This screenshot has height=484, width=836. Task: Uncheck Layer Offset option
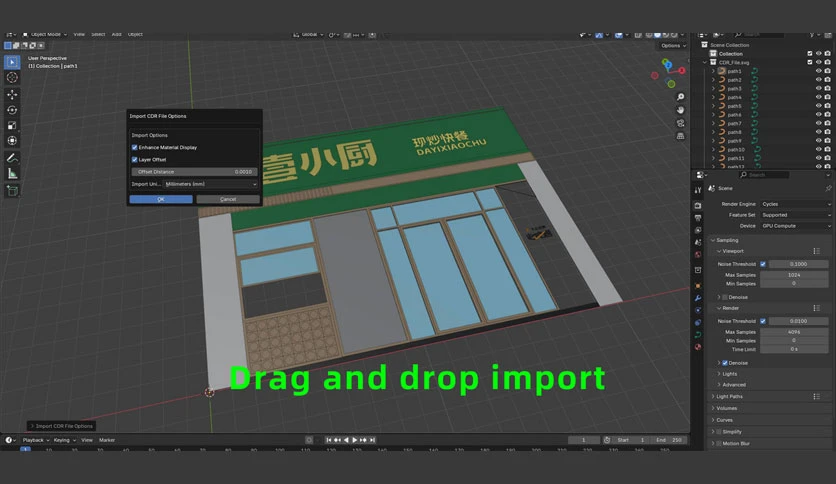pos(134,159)
